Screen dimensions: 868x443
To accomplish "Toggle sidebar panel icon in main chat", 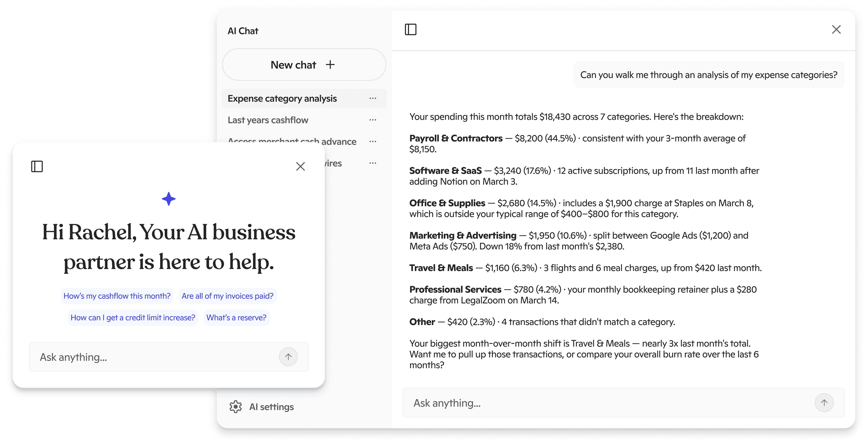I will pos(410,30).
